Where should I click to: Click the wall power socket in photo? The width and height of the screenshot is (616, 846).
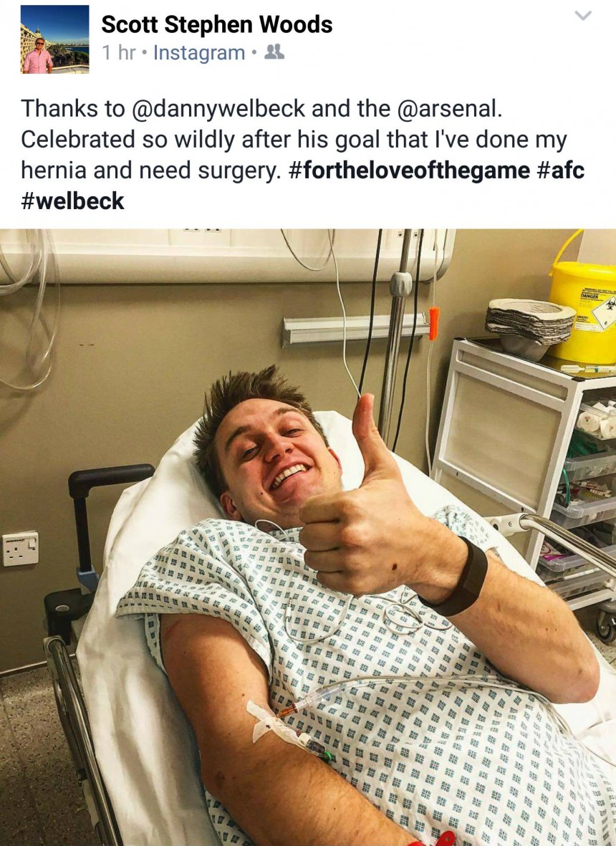pyautogui.click(x=21, y=548)
